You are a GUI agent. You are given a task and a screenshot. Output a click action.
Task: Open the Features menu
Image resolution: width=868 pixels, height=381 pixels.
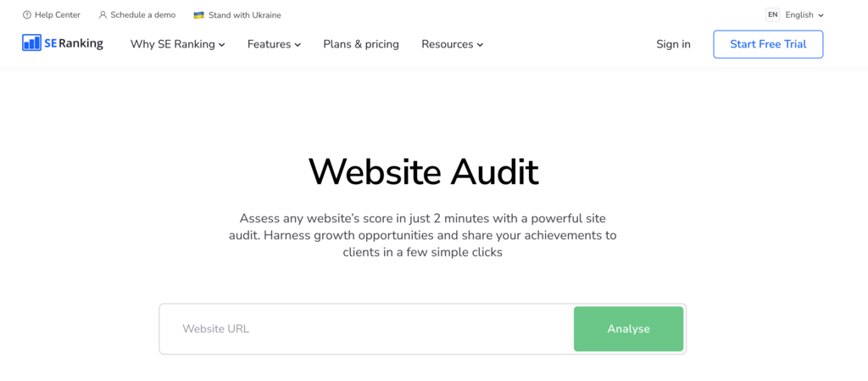click(x=269, y=44)
